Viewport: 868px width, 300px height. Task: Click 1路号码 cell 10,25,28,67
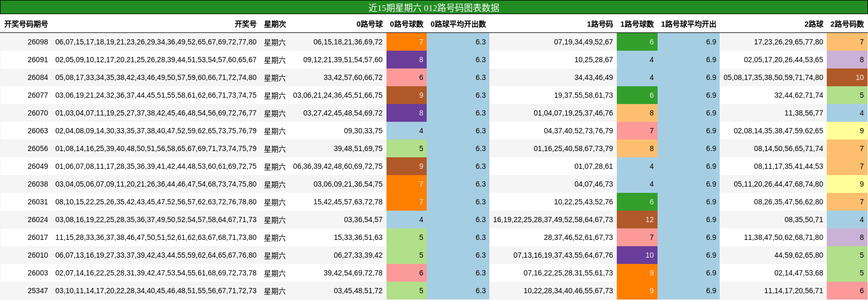pos(594,60)
